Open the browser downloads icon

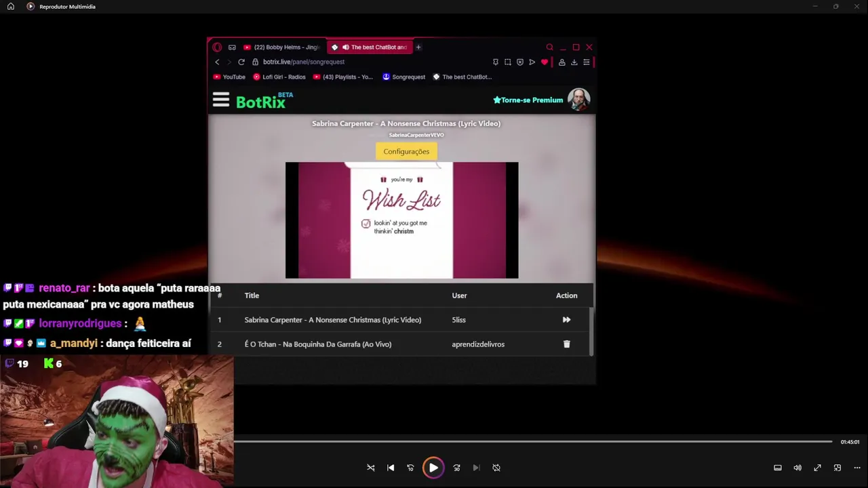(574, 62)
